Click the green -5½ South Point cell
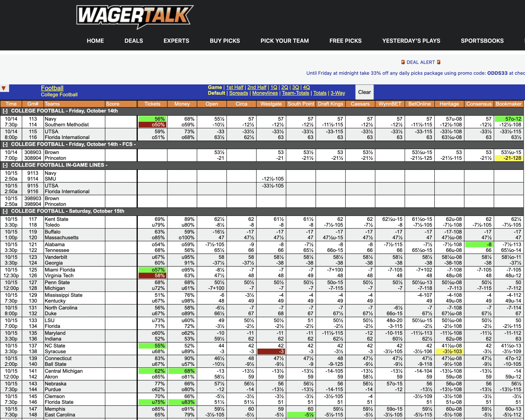Screen dimensions: 525x420 (301, 415)
